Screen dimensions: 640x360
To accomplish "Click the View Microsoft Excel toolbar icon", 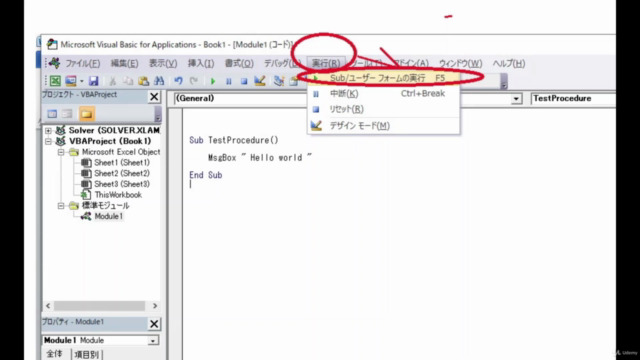I will 56,81.
